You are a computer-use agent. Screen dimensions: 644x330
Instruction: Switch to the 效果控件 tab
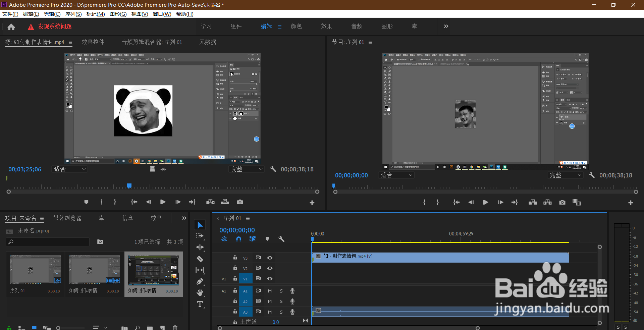click(93, 42)
